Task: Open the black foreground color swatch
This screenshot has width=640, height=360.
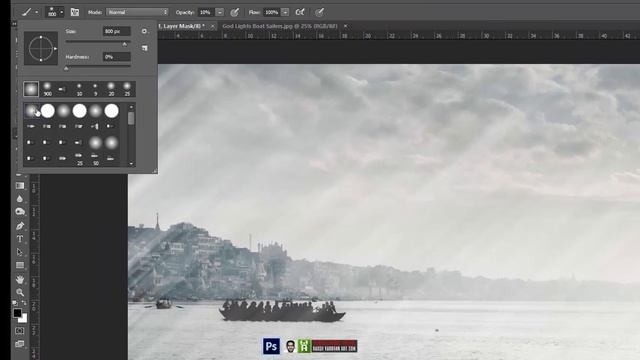Action: point(17,313)
